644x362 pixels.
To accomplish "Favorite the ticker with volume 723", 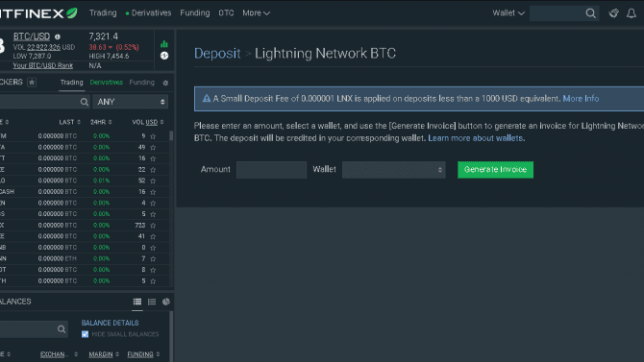I will tap(153, 226).
